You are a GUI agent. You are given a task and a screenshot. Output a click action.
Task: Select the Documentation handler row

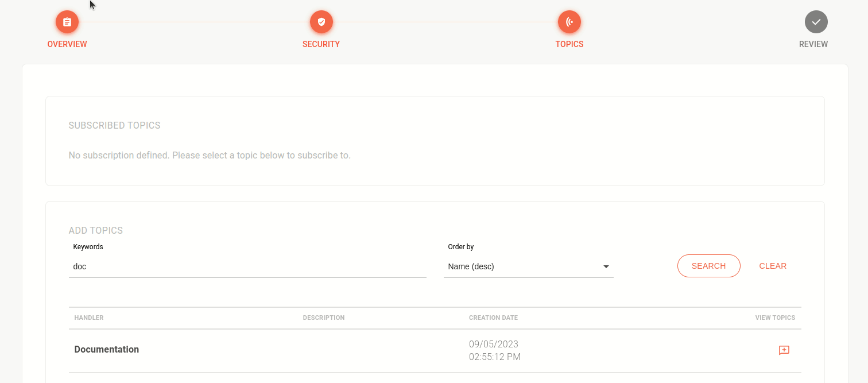[x=106, y=349]
